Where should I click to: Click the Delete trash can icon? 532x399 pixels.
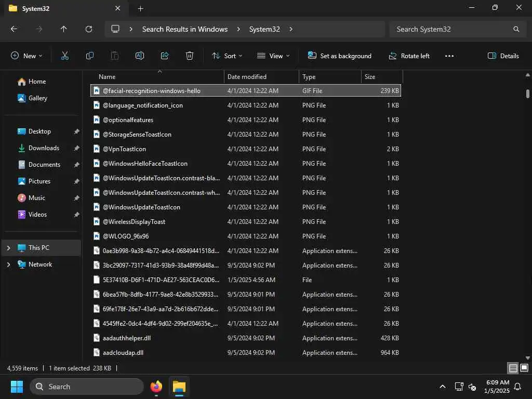click(190, 56)
